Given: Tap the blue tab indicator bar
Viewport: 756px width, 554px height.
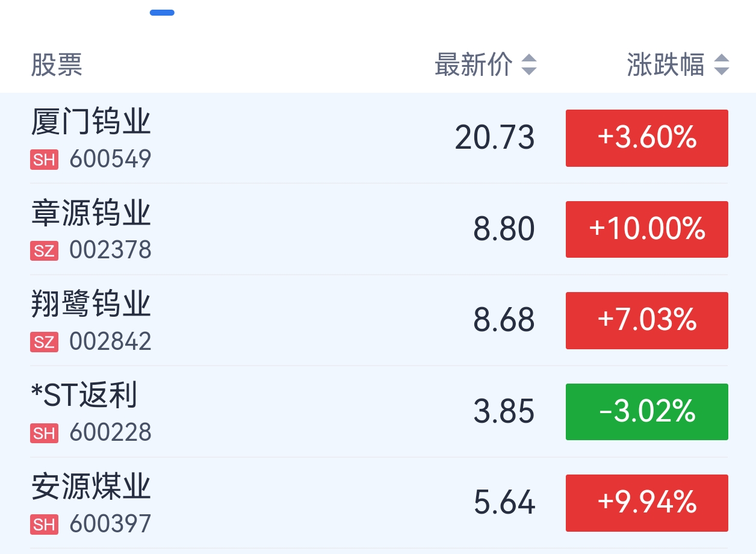Looking at the screenshot, I should click(162, 12).
